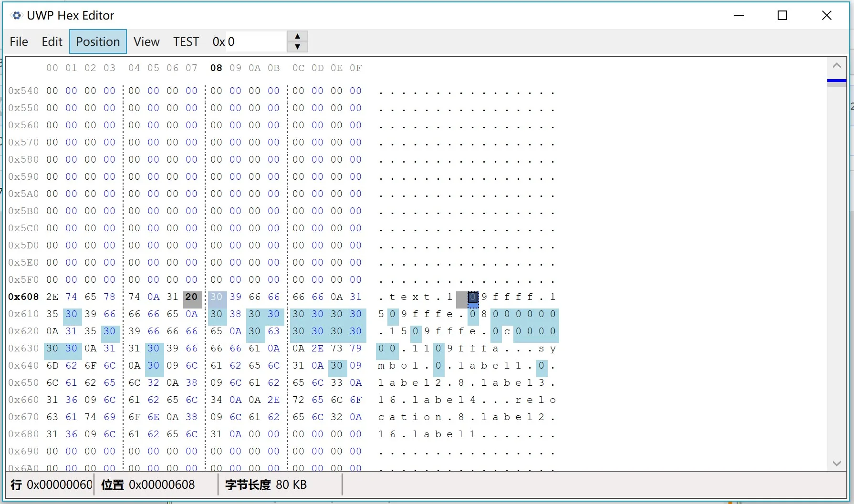Click the scrollbar down arrow
This screenshot has height=504, width=854.
pyautogui.click(x=836, y=463)
